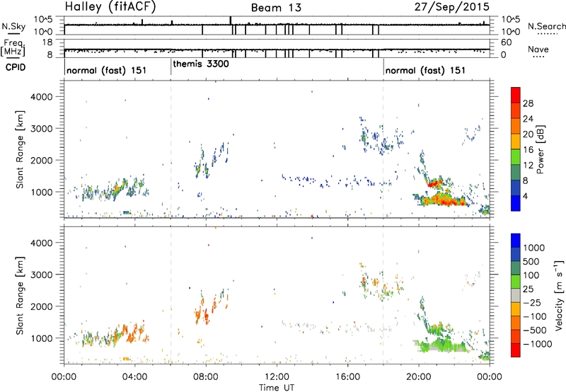Image resolution: width=566 pixels, height=392 pixels.
Task: Click the 'Halley (fitACF)' title text
Action: pyautogui.click(x=110, y=6)
